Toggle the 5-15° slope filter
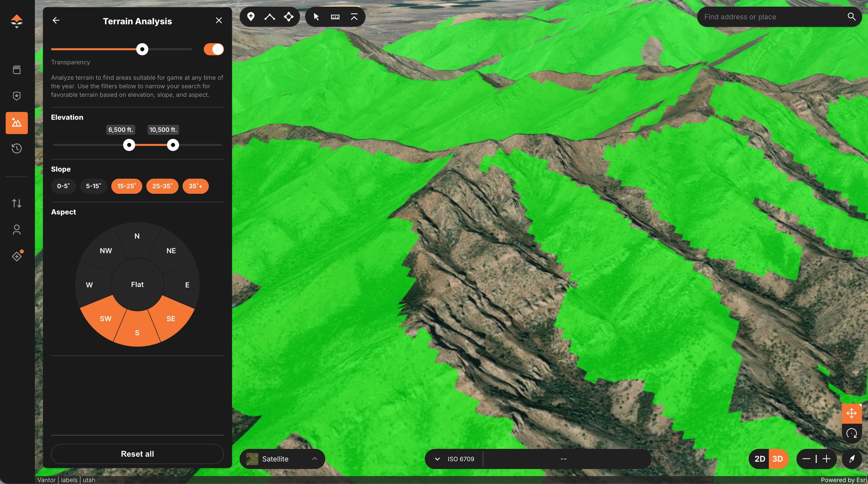The height and width of the screenshot is (484, 868). [x=93, y=186]
